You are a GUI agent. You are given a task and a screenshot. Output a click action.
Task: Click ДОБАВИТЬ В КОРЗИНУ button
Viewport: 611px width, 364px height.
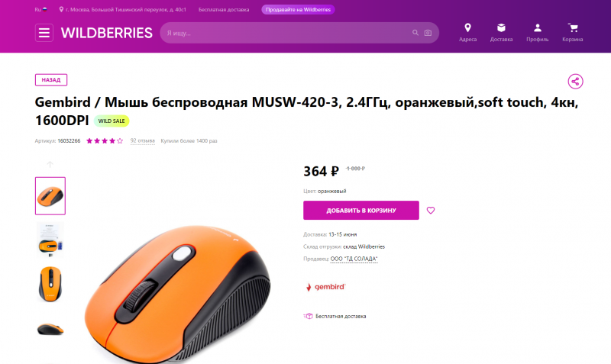(x=361, y=210)
